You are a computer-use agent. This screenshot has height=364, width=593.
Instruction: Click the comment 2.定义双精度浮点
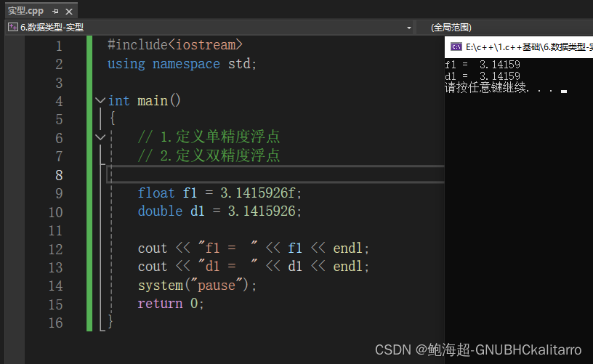coord(209,155)
